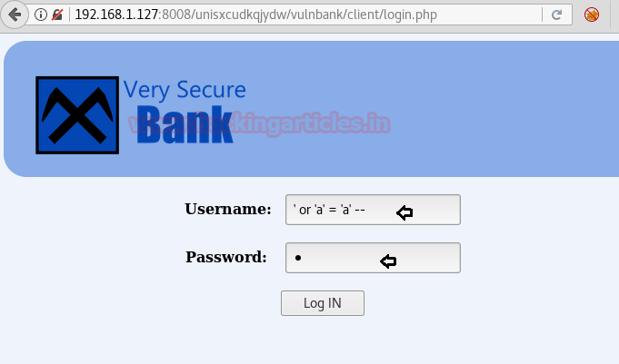The width and height of the screenshot is (619, 364).
Task: Click the Username: label
Action: tap(228, 209)
